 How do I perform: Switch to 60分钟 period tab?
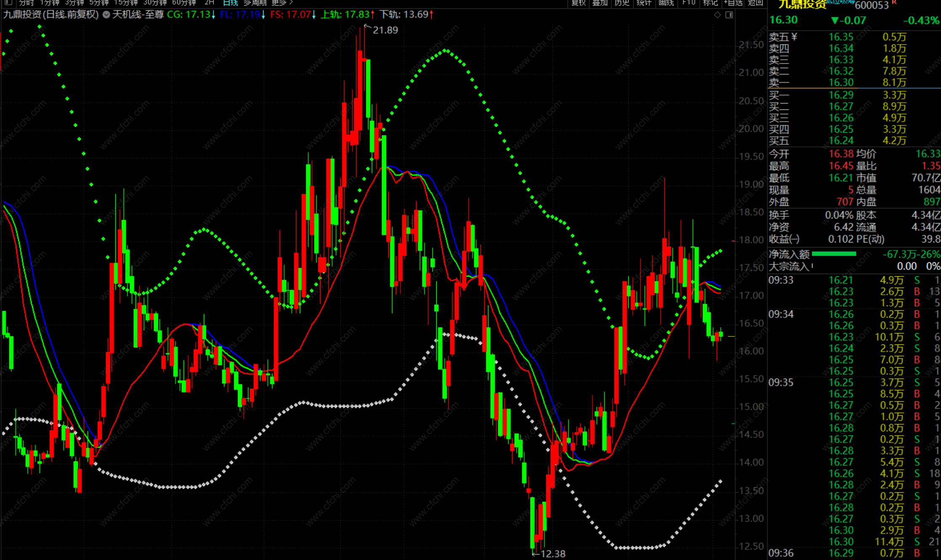click(184, 3)
